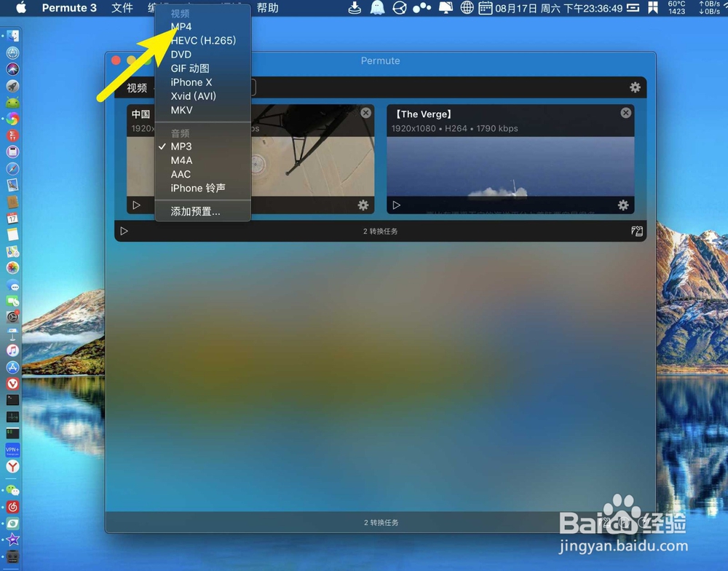Start converting the 中国 video

tap(137, 205)
